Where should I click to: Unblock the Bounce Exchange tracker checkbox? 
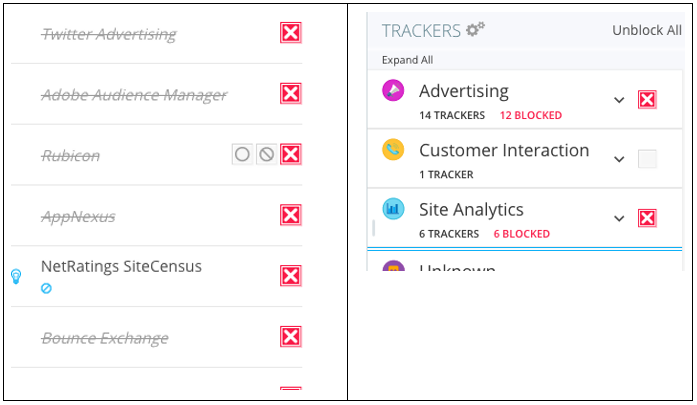291,337
